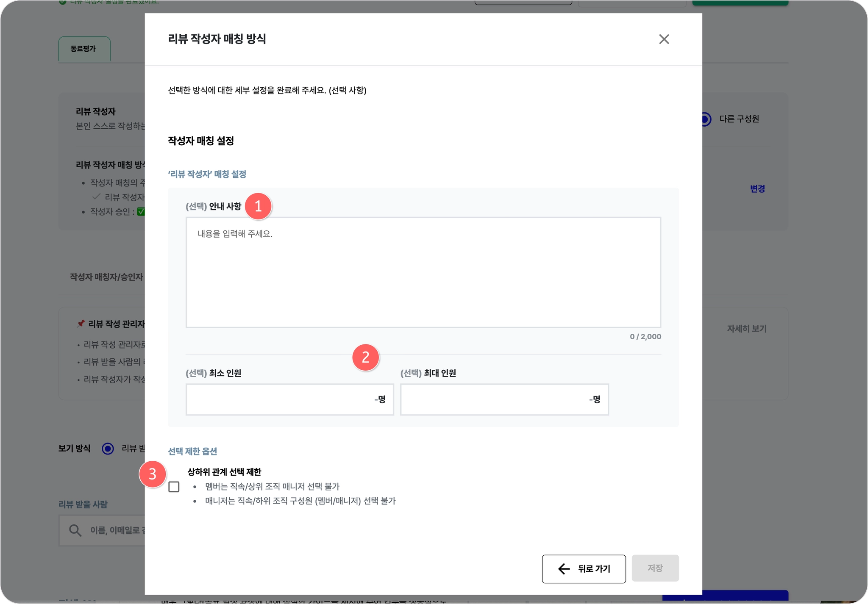
Task: Click the 작성자 매칭자/승인자 tab
Action: click(106, 277)
